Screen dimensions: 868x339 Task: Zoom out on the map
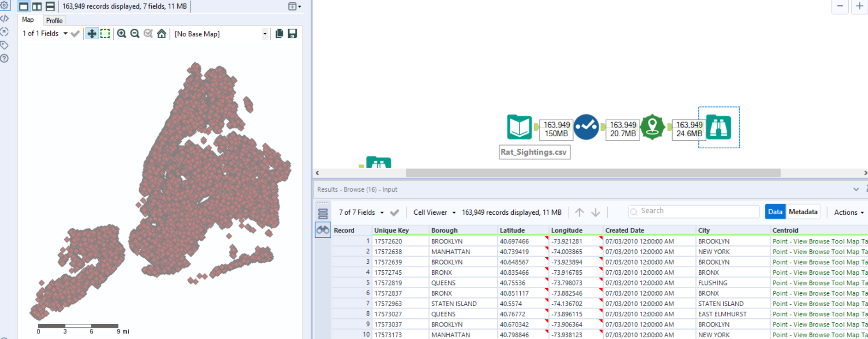[x=135, y=34]
